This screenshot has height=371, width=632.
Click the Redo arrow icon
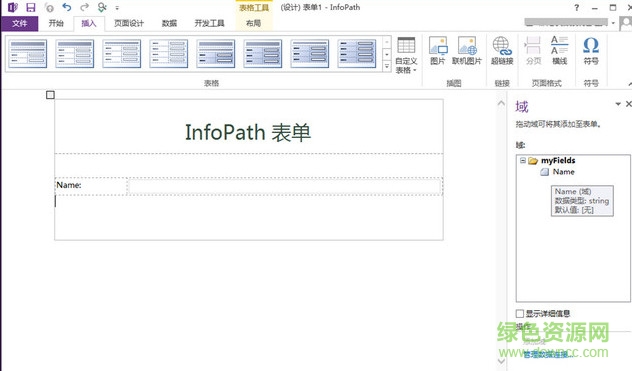[x=84, y=7]
